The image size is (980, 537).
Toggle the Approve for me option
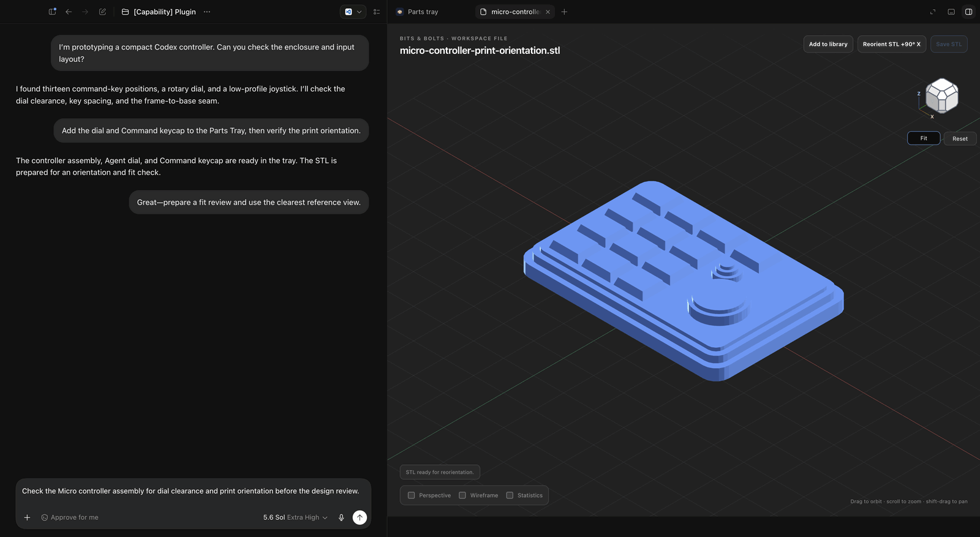click(x=70, y=517)
